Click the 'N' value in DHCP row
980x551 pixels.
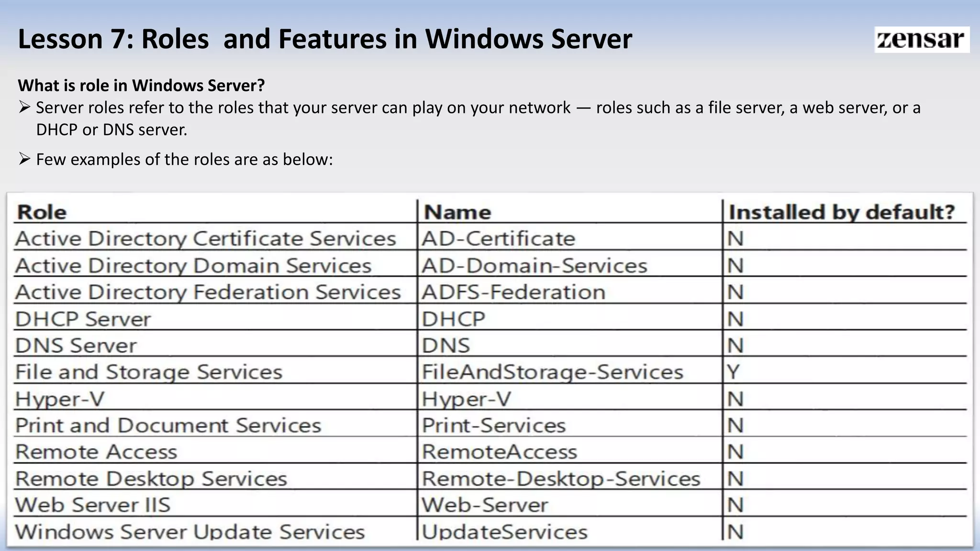pos(735,319)
